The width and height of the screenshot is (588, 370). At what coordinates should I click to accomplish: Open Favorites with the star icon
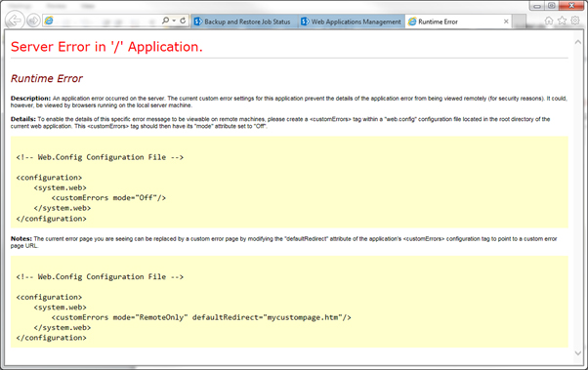pos(562,21)
